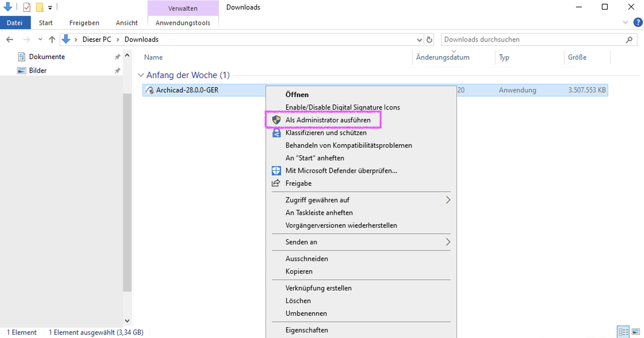Click Downloads in the address path
Image resolution: width=644 pixels, height=338 pixels.
(x=142, y=39)
